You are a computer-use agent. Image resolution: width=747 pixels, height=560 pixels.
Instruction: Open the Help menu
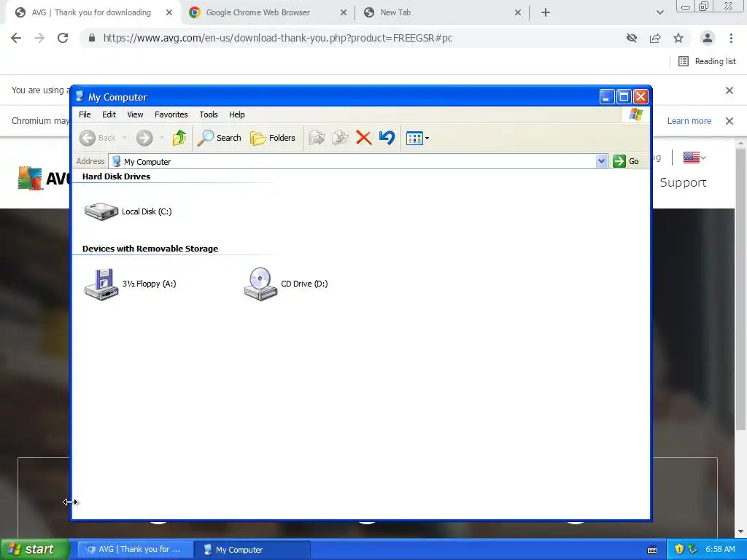click(236, 114)
